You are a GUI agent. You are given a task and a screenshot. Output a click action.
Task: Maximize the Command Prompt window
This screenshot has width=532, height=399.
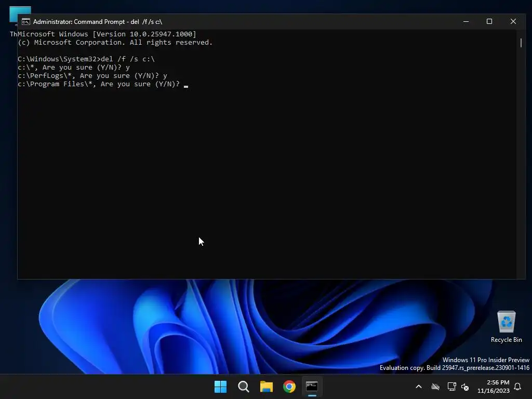489,21
